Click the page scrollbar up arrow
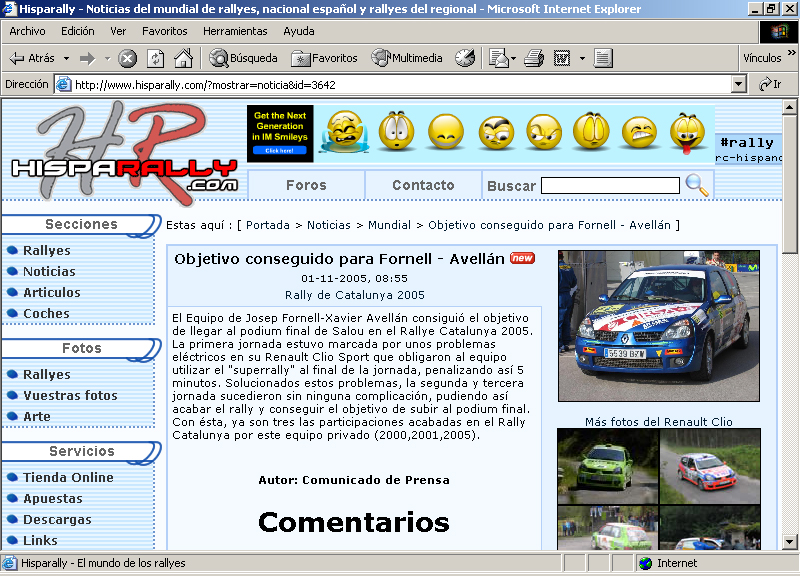 pos(789,107)
